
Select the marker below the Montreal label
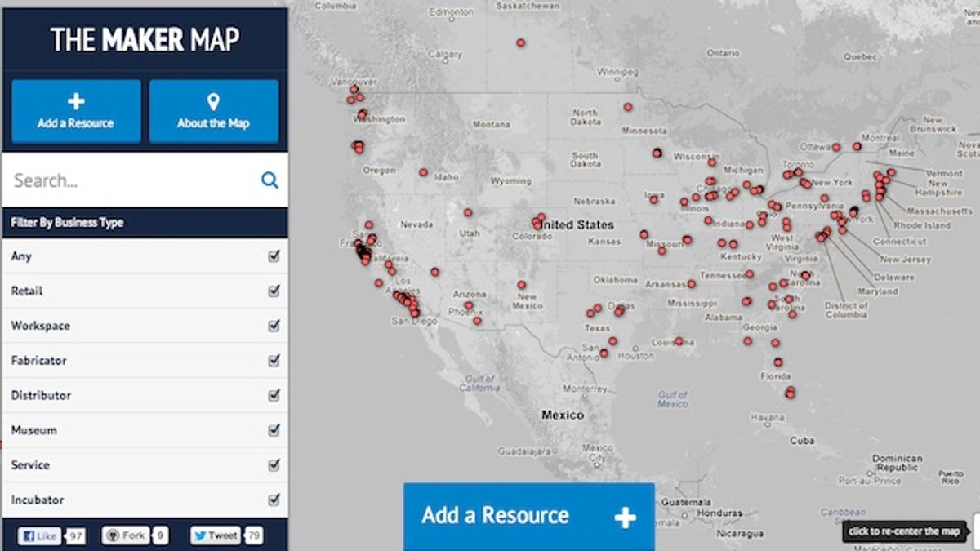click(x=857, y=146)
